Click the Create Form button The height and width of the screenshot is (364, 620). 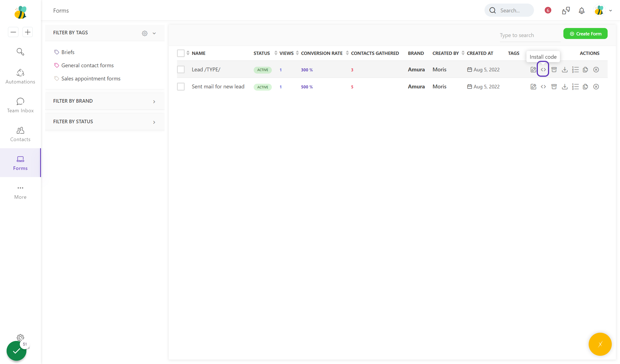585,34
